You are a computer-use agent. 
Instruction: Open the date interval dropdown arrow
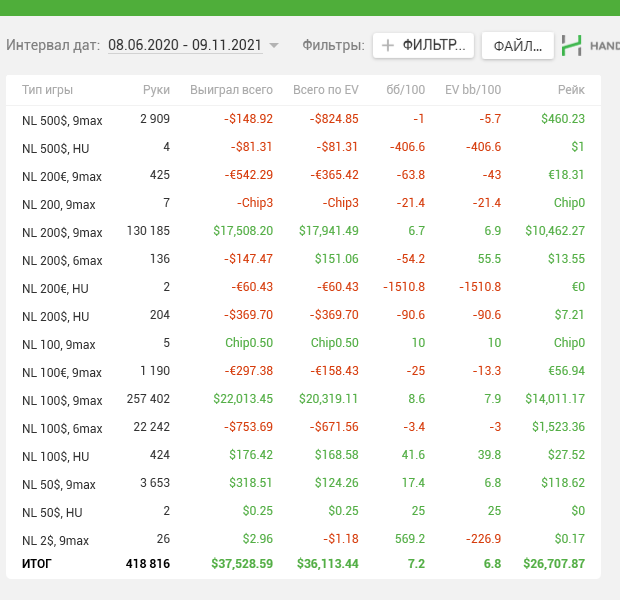click(x=274, y=45)
